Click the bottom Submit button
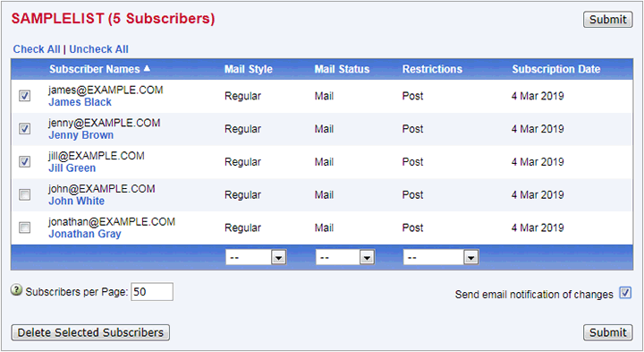The height and width of the screenshot is (352, 644). (x=608, y=332)
